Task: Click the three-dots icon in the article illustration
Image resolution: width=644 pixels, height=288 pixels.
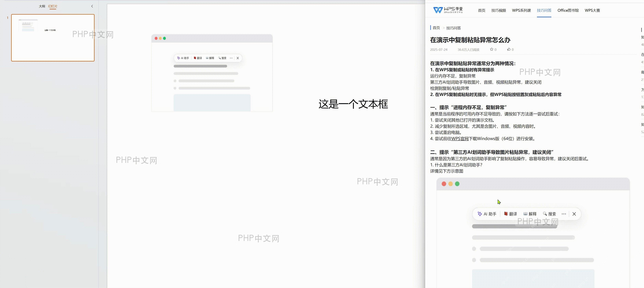Action: click(564, 214)
